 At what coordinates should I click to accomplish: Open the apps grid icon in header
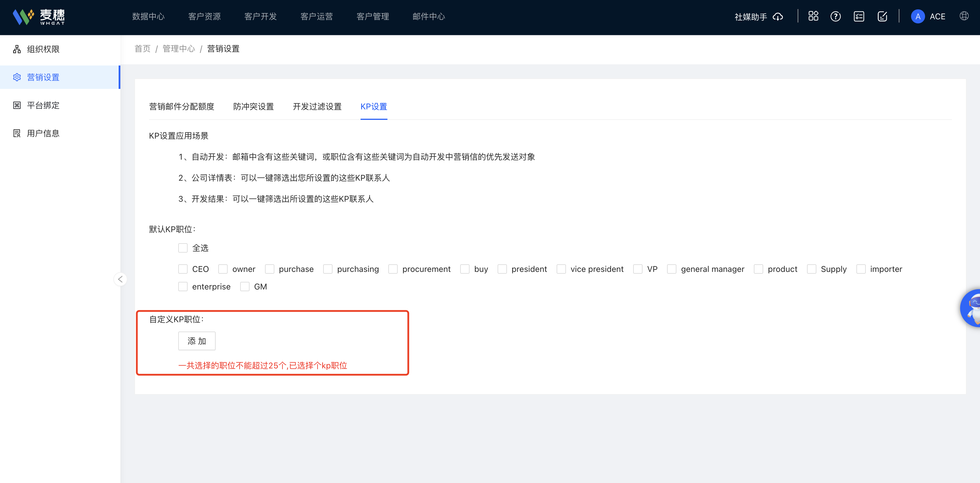tap(813, 16)
